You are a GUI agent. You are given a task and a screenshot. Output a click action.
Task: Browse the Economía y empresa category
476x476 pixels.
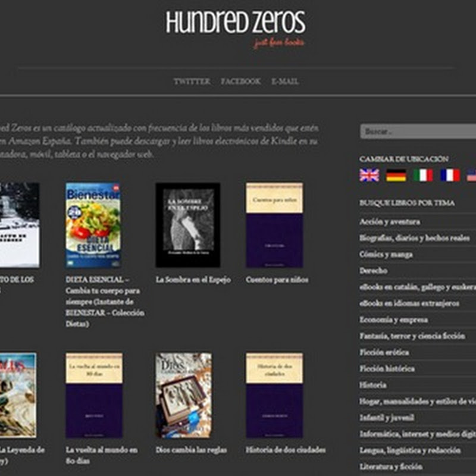tap(394, 320)
